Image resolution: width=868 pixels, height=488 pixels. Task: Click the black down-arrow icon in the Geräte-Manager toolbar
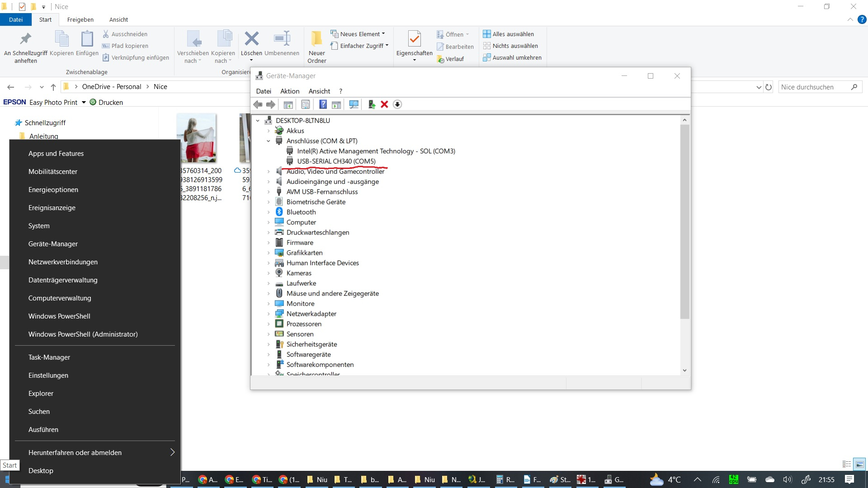397,104
